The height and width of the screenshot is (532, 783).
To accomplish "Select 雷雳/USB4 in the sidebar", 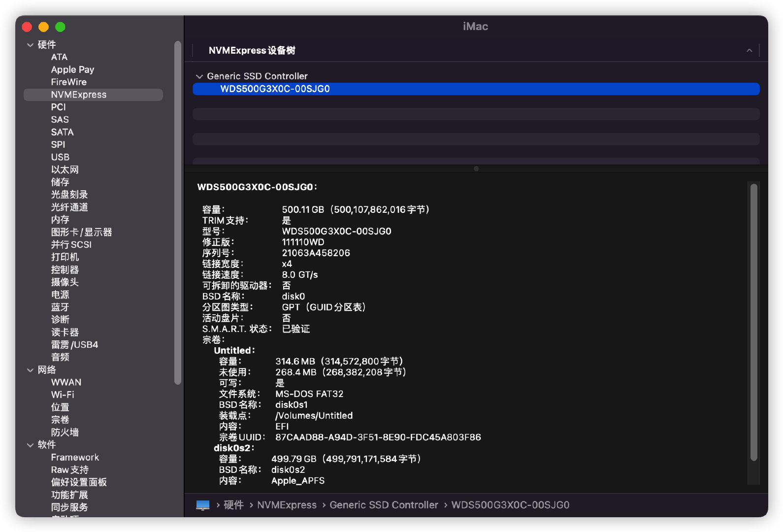I will pyautogui.click(x=74, y=345).
